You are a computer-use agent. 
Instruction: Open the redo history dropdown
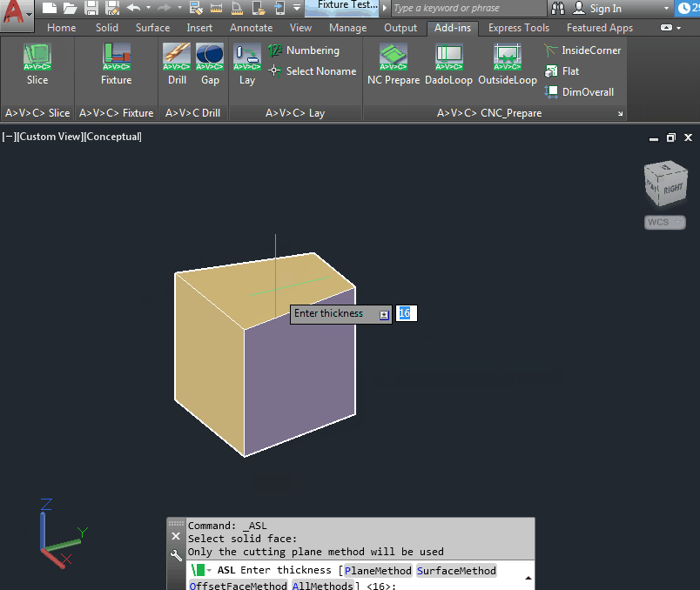coord(179,8)
